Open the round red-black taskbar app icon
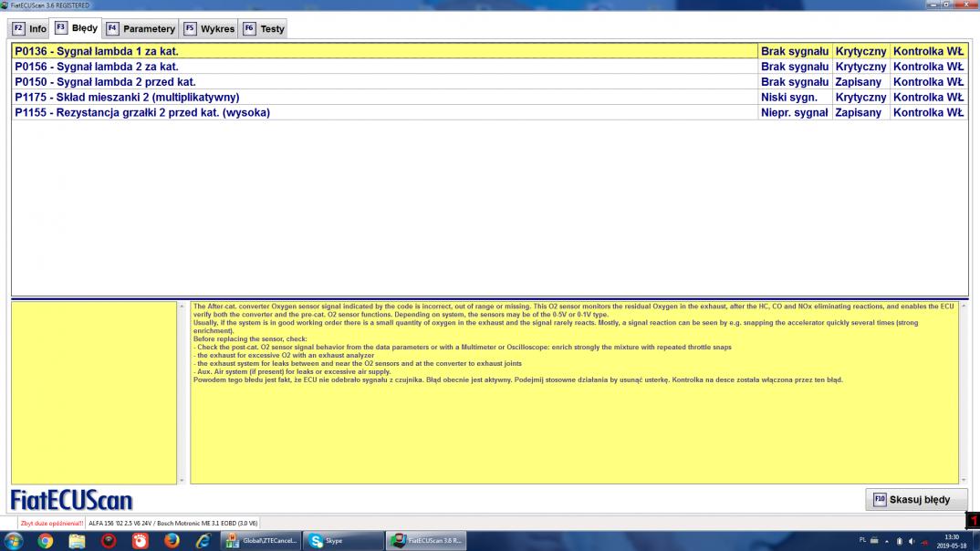This screenshot has height=551, width=980. [x=109, y=540]
